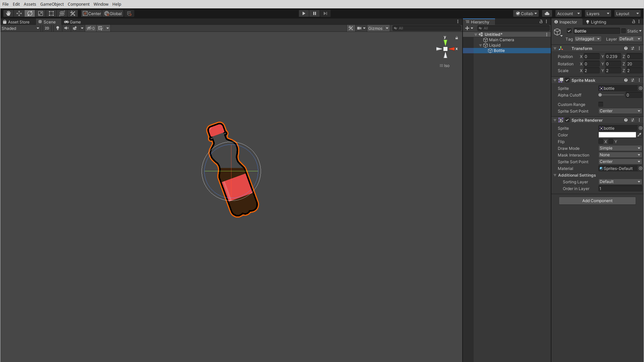Enable the Static checkbox
The image size is (644, 362).
point(624,31)
